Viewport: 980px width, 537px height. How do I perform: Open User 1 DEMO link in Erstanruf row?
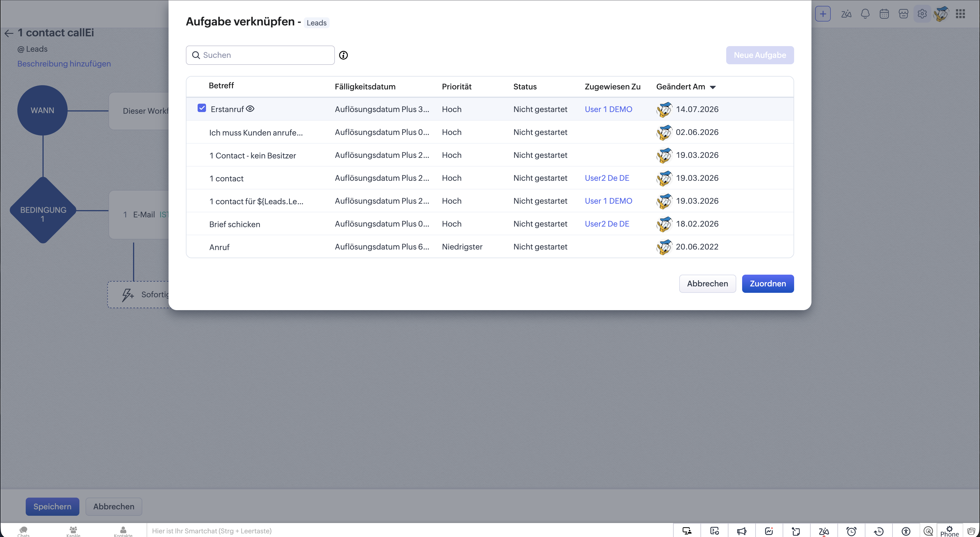tap(608, 109)
